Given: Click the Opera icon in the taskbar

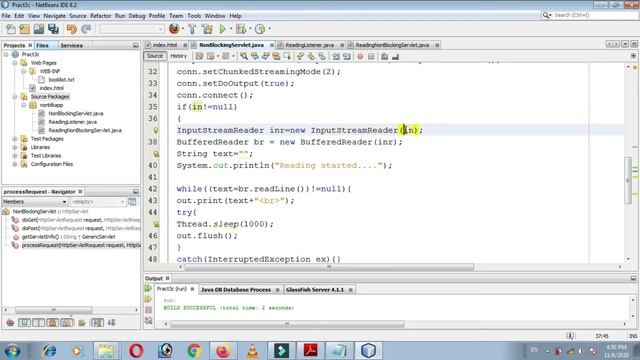Looking at the screenshot, I should [136, 351].
